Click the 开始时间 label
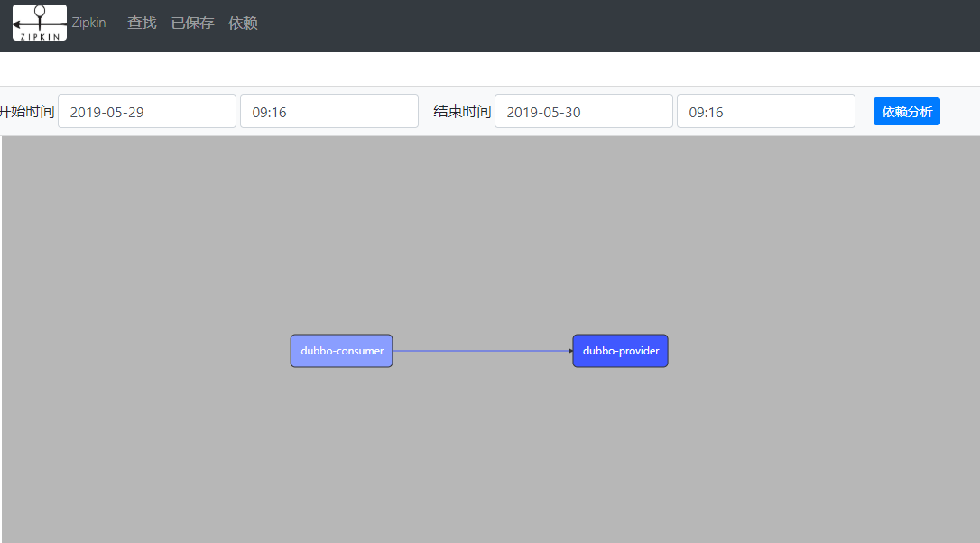Screen dimensions: 980x543 point(27,112)
